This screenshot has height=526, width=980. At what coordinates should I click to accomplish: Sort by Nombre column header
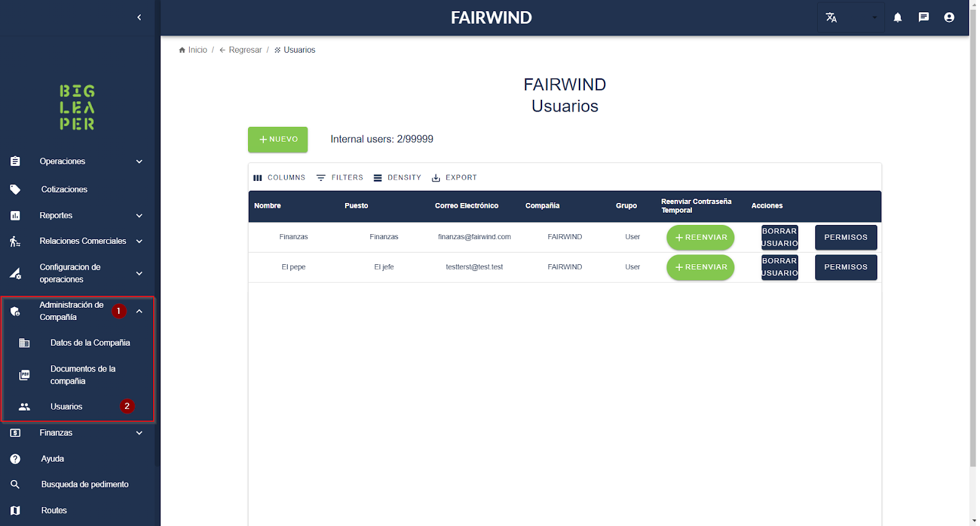tap(268, 206)
